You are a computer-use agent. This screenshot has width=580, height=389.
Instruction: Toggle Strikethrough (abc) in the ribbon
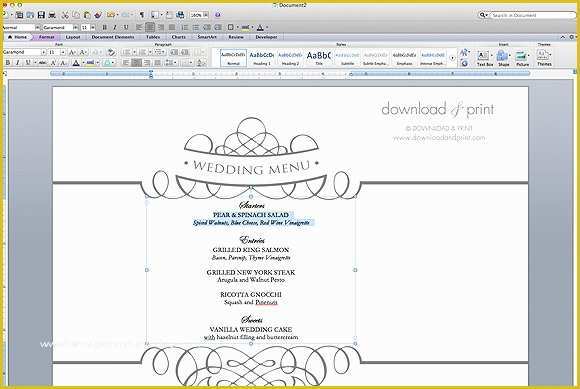(x=43, y=63)
